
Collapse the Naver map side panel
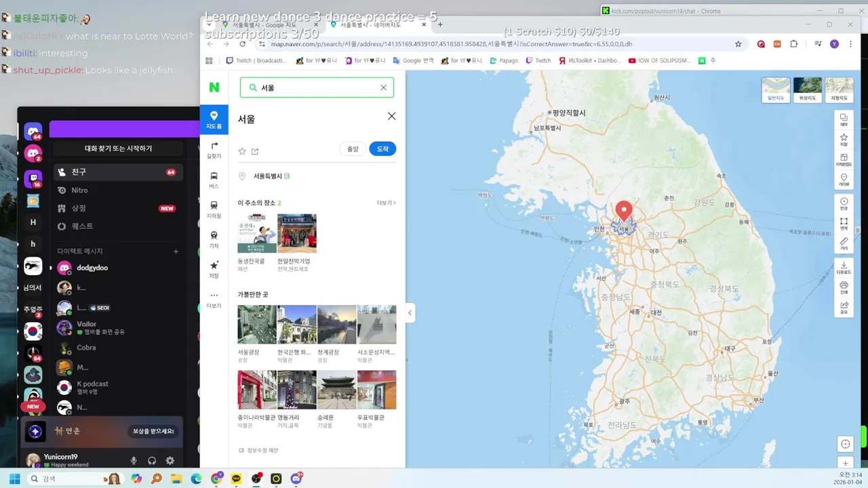410,312
